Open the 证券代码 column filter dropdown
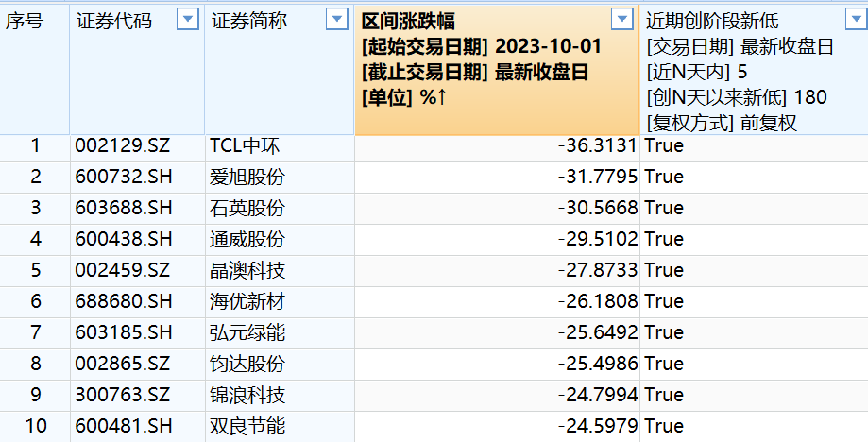 tap(188, 20)
